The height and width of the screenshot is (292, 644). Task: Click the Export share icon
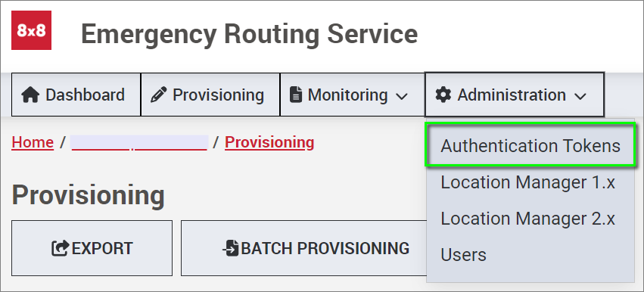61,248
